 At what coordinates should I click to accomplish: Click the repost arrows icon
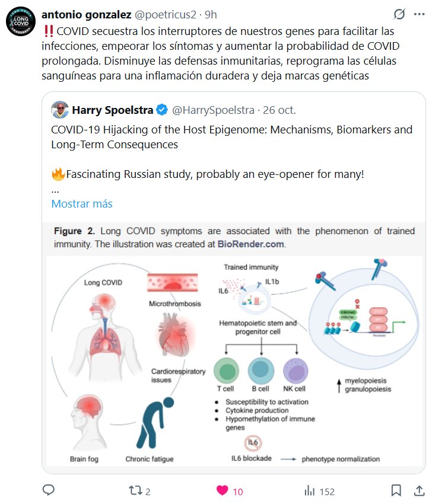[x=135, y=490]
